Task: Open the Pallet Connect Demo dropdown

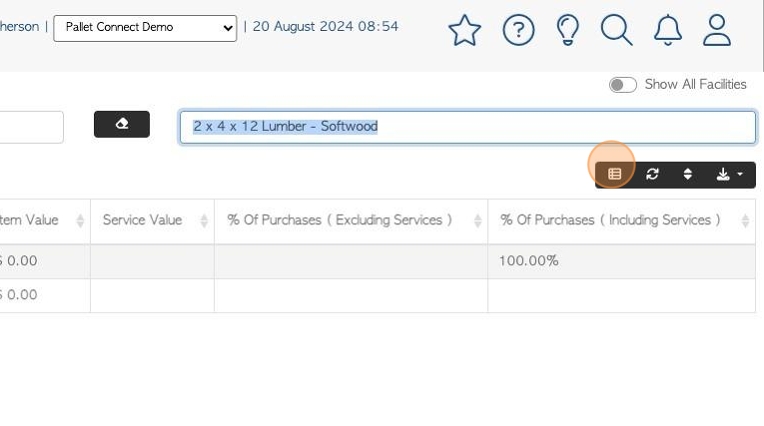Action: click(145, 28)
